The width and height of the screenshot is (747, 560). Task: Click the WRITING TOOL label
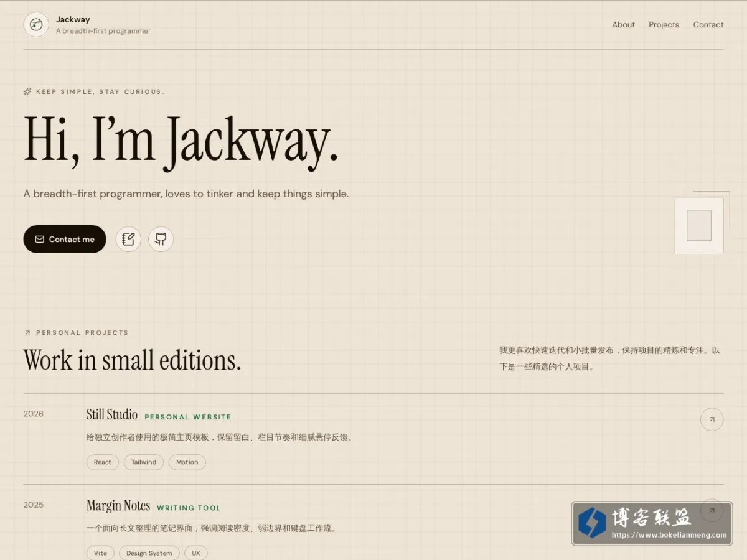[x=189, y=508]
